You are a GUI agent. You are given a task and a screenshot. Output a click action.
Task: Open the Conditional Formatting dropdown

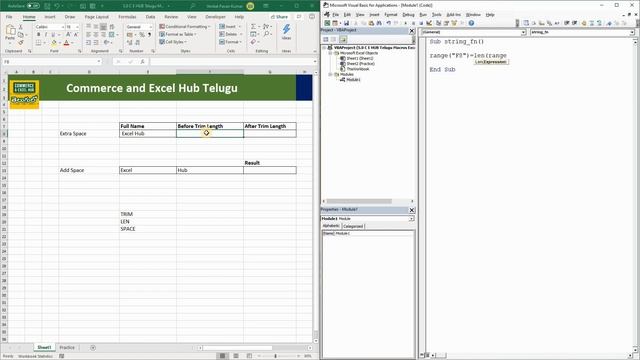pyautogui.click(x=185, y=27)
